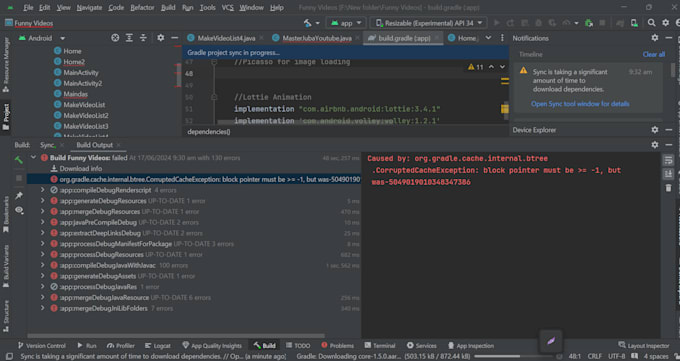The image size is (680, 361).
Task: Open App Quality Insights tool window
Action: [x=212, y=346]
